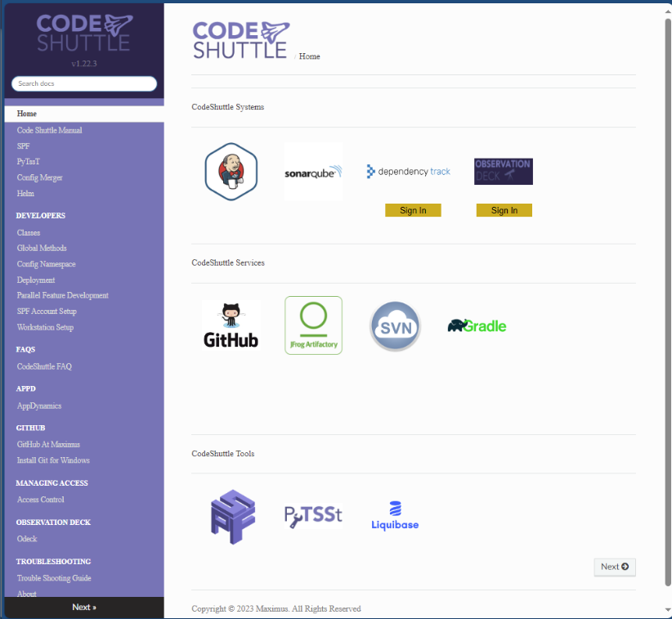Open the SPF sidebar entry
The image size is (672, 619).
(x=23, y=146)
